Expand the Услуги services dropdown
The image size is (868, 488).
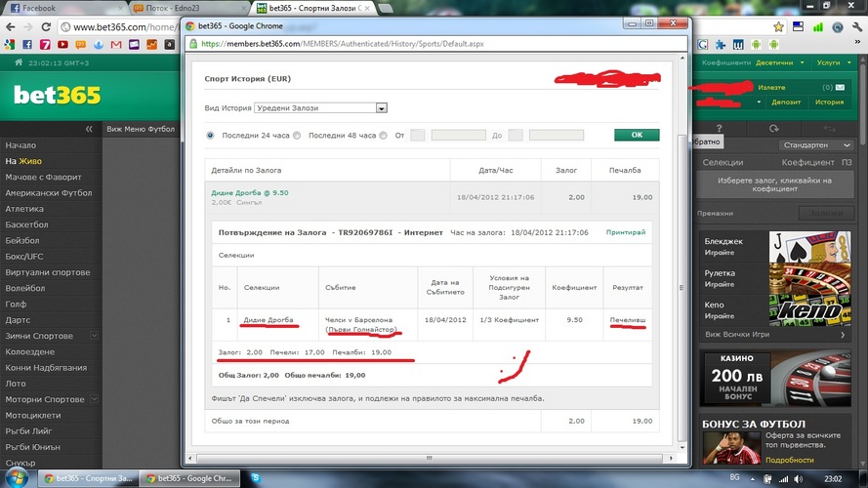[x=834, y=62]
